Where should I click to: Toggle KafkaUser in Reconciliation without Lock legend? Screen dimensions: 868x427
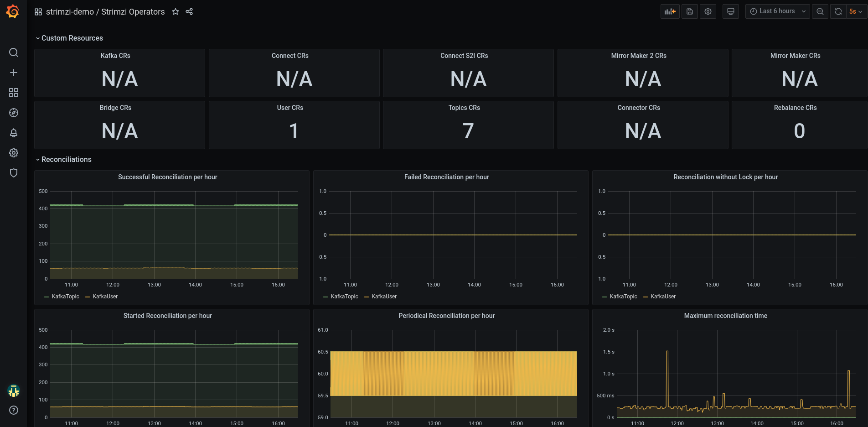[663, 297]
